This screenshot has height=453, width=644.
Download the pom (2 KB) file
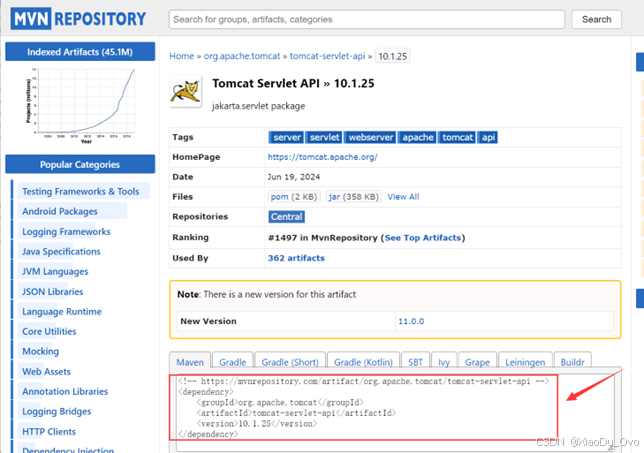click(x=294, y=197)
